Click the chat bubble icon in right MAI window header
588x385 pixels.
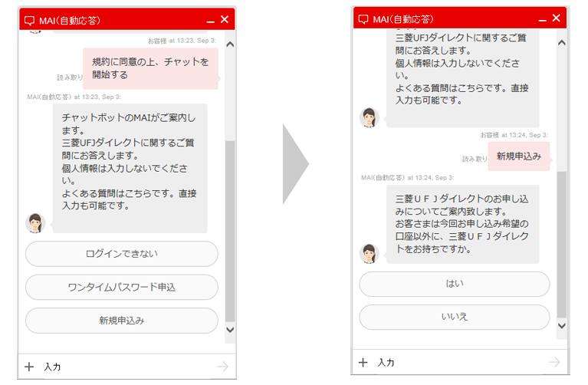[363, 19]
